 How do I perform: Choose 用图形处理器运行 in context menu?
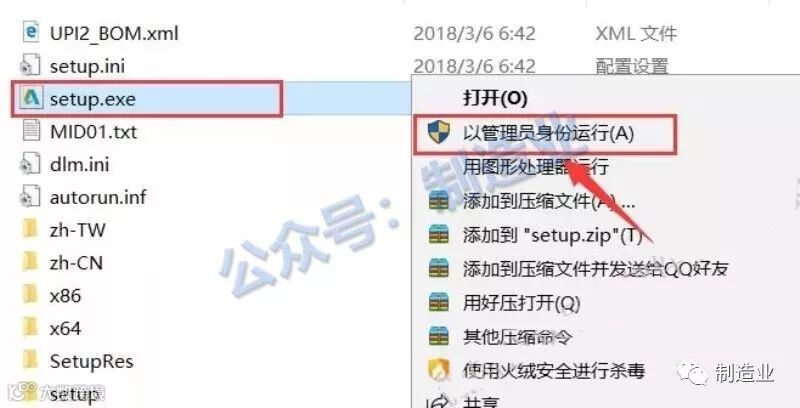(x=535, y=167)
